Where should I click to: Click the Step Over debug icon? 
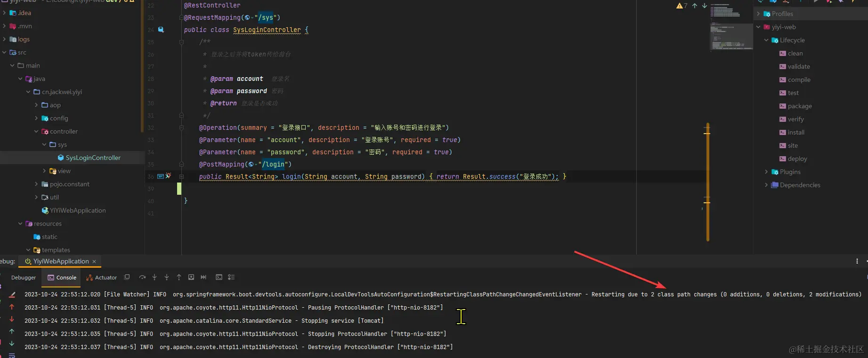(x=142, y=278)
